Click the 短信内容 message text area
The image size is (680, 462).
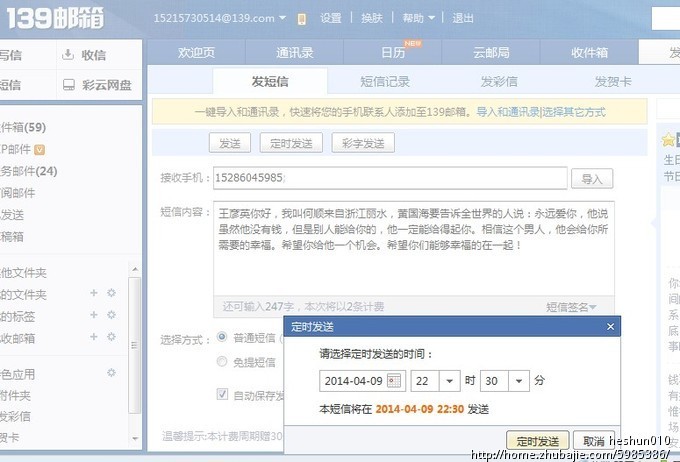(414, 249)
